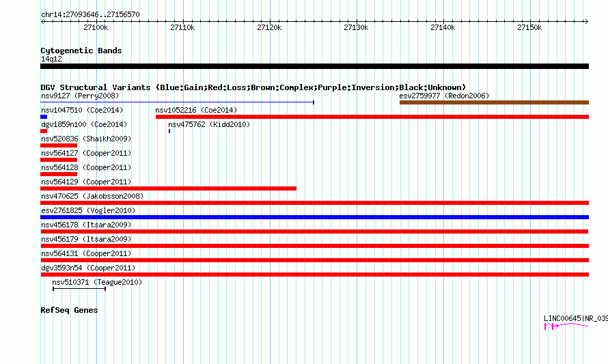
Task: Select the blue esv2761825 gain bar
Action: click(x=314, y=217)
